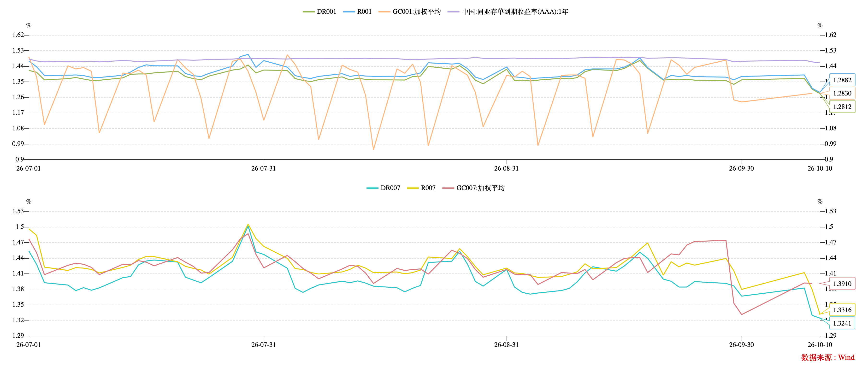
Task: Hide the GC007:加权平均 series in legend
Action: tap(473, 188)
